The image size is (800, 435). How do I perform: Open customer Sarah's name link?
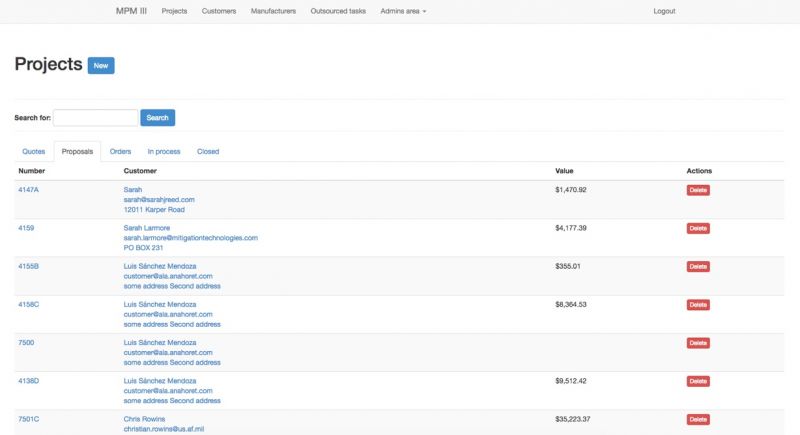(133, 190)
